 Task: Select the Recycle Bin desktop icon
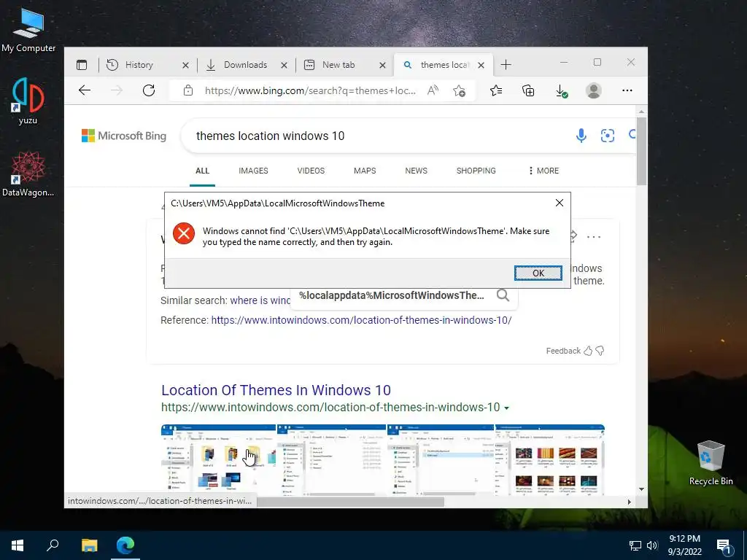[711, 462]
